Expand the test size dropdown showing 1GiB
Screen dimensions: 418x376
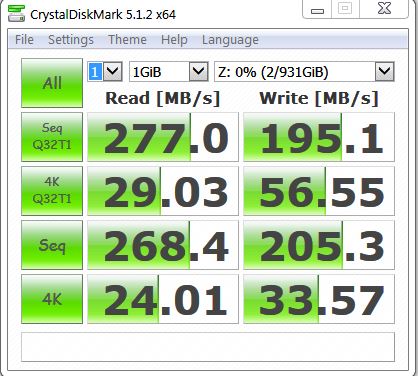pyautogui.click(x=199, y=71)
